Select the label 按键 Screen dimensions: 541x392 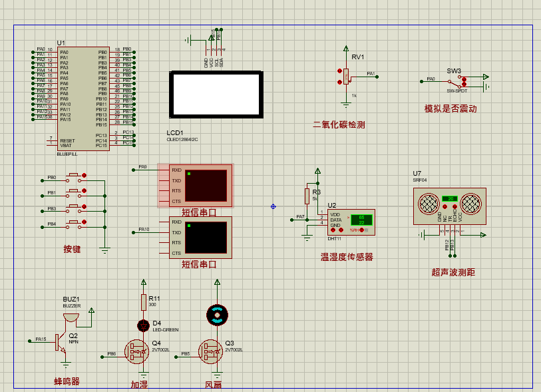[72, 249]
